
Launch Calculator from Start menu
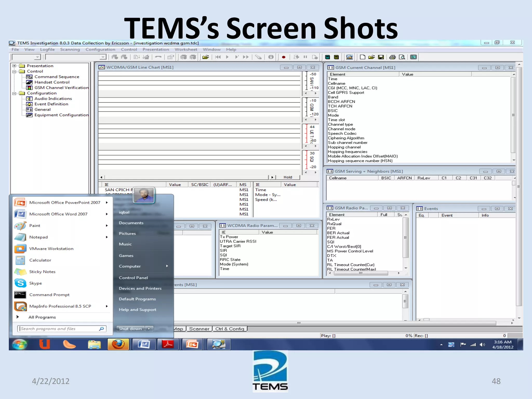[x=40, y=260]
